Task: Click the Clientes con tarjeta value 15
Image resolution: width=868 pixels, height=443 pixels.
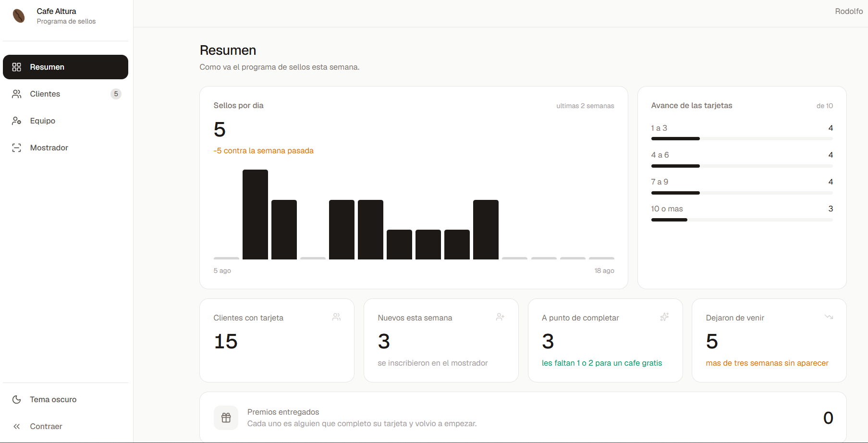Action: click(x=226, y=342)
